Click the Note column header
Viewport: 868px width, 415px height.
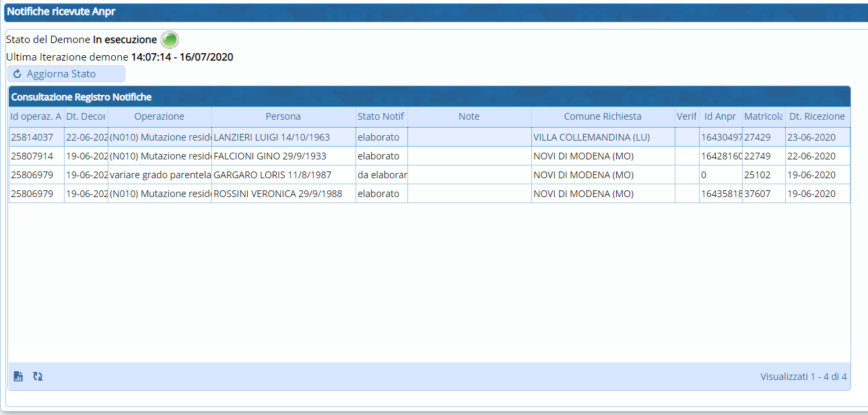[469, 116]
